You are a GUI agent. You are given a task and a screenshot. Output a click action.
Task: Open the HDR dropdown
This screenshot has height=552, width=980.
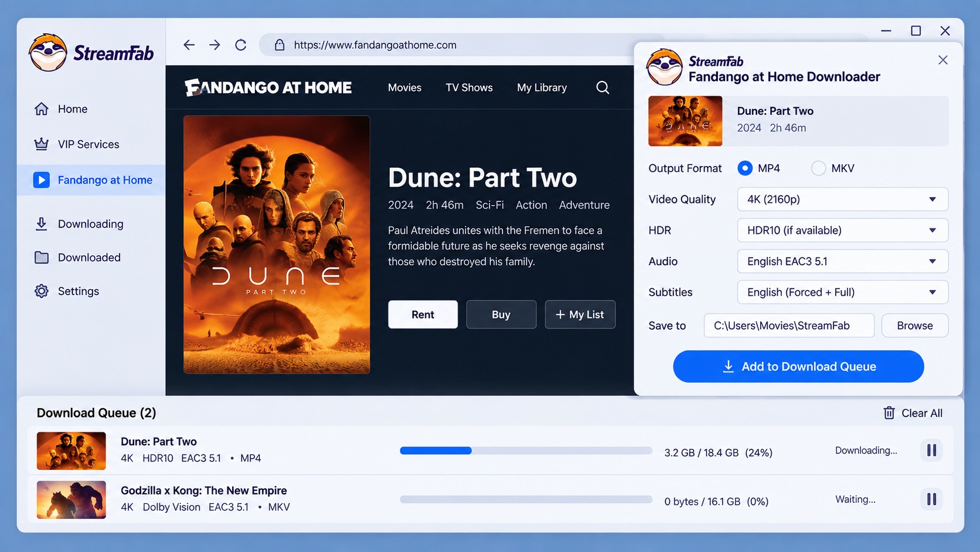(x=842, y=231)
